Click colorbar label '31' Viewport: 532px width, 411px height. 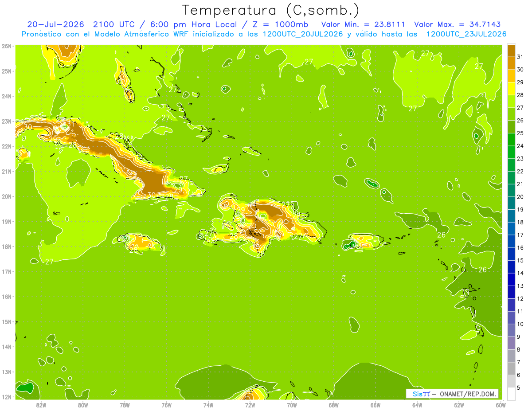pyautogui.click(x=520, y=57)
